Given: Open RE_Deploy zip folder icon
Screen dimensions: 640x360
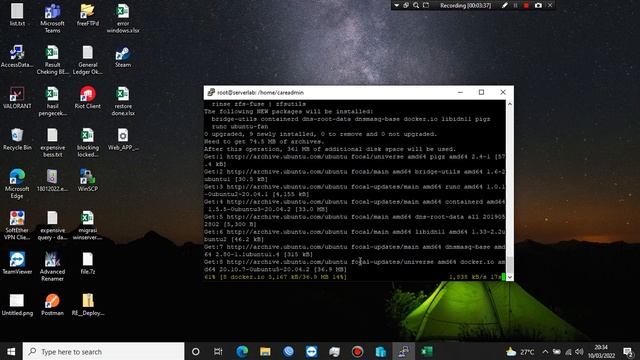Looking at the screenshot, I should pos(87,305).
